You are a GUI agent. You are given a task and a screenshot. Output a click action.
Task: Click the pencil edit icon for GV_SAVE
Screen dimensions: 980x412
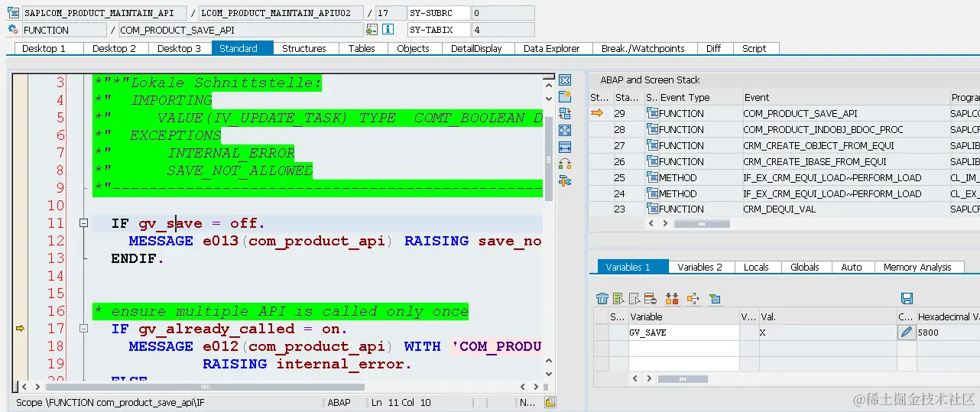click(906, 333)
